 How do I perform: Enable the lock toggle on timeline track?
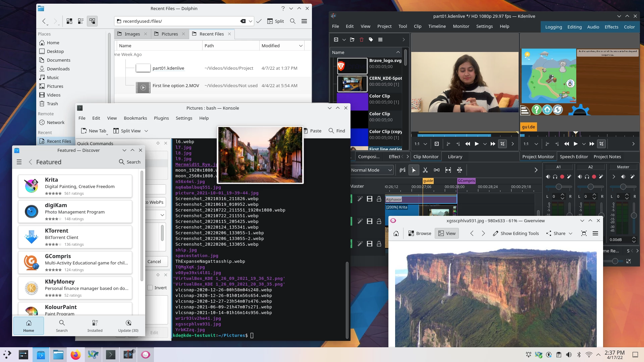(x=379, y=199)
